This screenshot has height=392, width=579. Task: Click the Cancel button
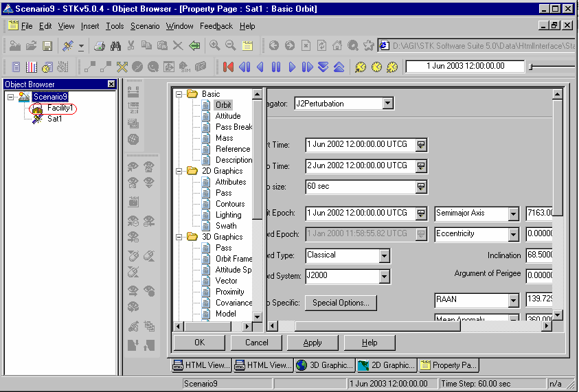tap(256, 343)
